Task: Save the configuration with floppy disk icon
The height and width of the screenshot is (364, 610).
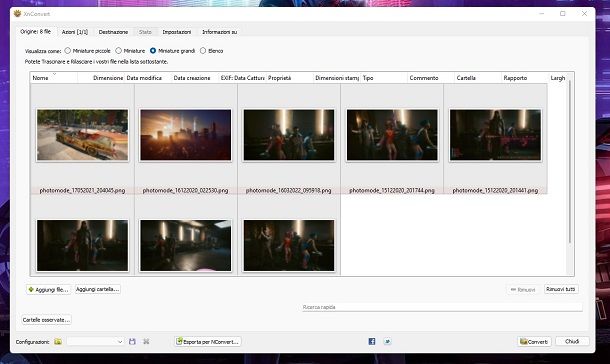Action: [132, 341]
